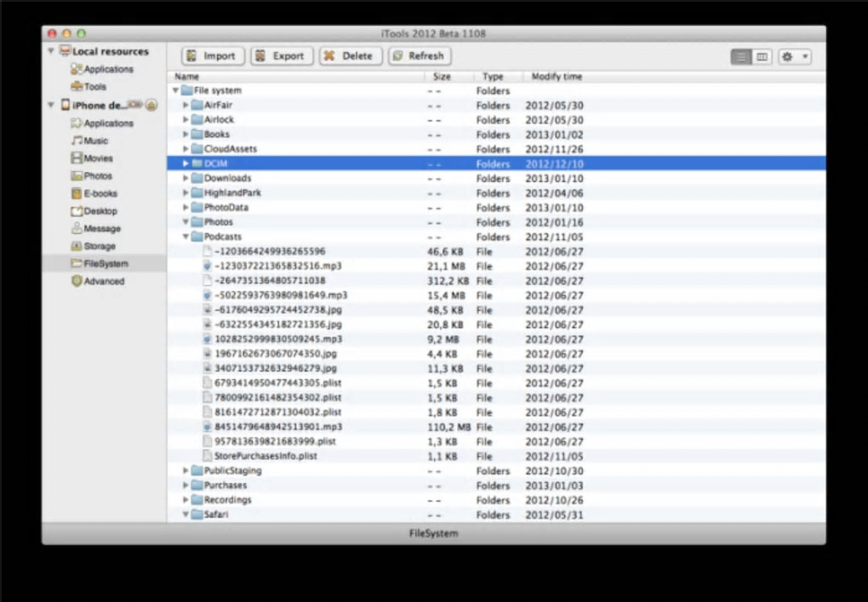
Task: Select Music in the sidebar
Action: pyautogui.click(x=89, y=140)
